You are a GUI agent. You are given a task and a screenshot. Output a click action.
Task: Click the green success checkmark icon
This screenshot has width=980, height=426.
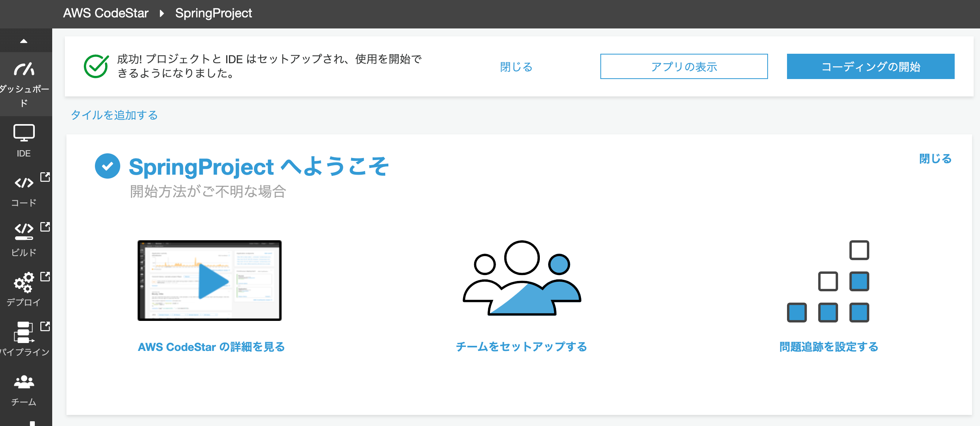point(96,66)
